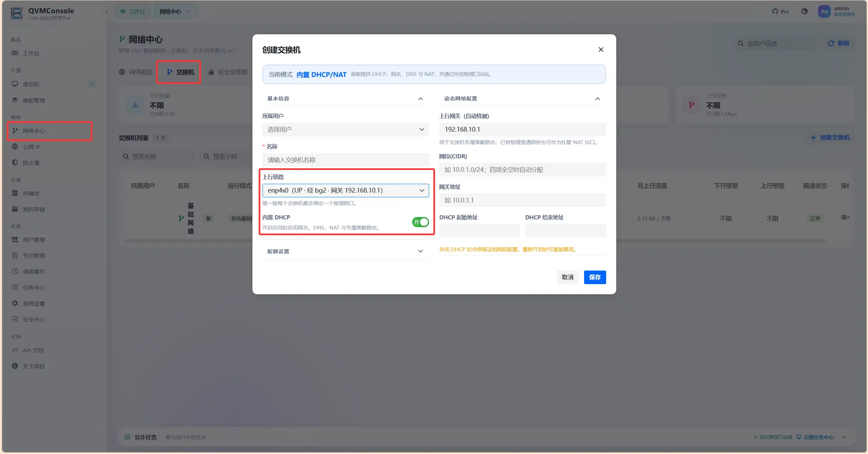Toggle dark mode theme icon

[x=804, y=11]
